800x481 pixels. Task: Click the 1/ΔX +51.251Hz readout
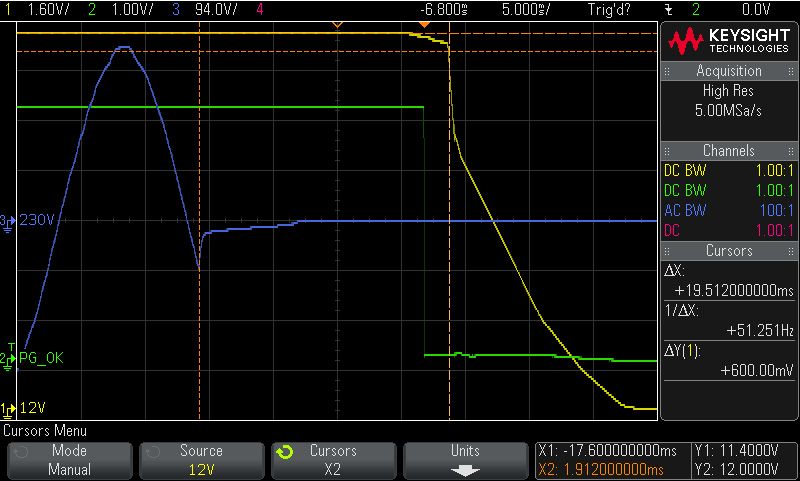pyautogui.click(x=728, y=320)
